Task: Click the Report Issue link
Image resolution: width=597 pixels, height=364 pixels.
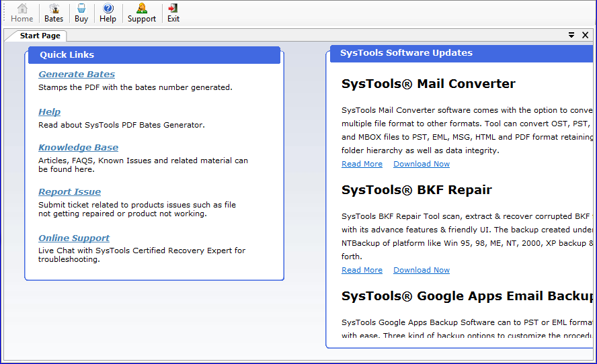Action: coord(70,191)
